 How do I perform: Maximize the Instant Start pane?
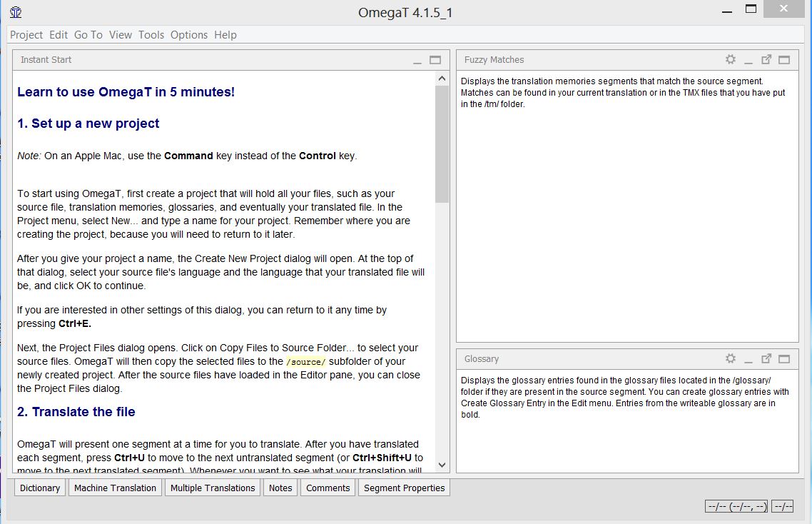tap(435, 59)
